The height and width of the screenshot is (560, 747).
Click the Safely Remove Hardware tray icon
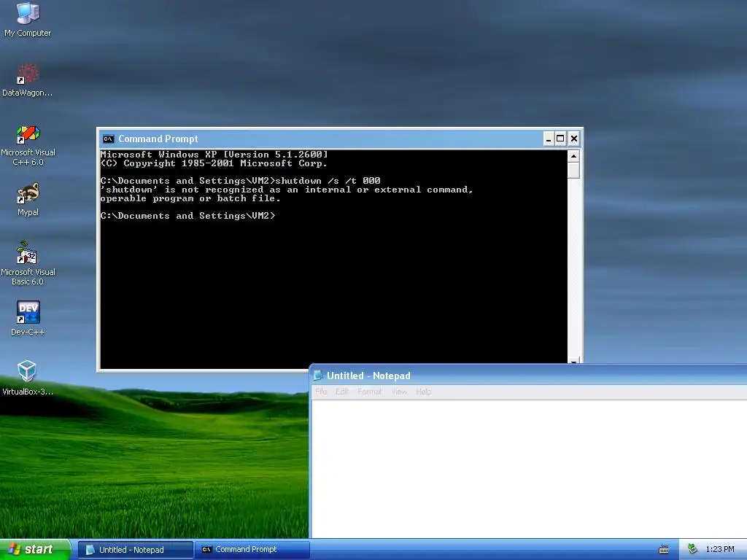(693, 550)
